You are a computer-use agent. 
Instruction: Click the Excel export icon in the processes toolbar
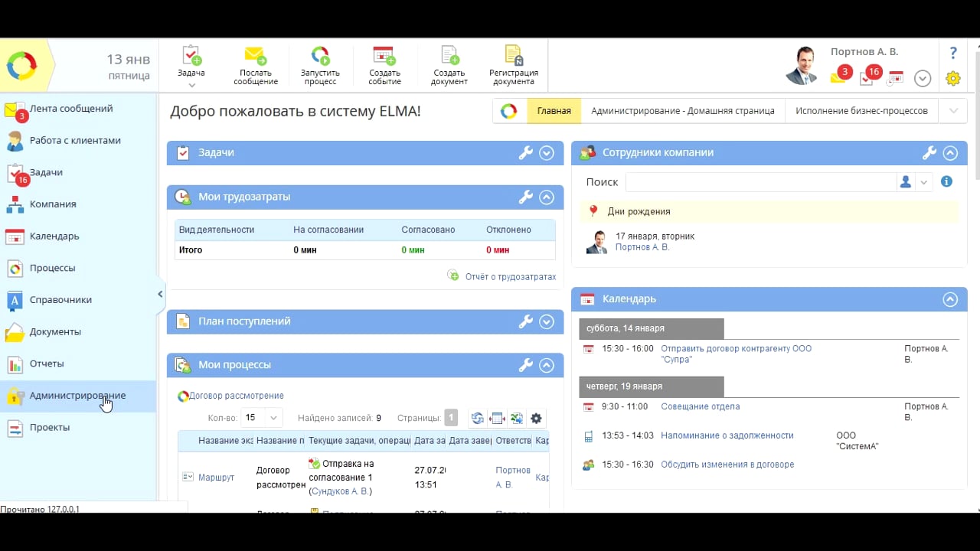pos(517,418)
